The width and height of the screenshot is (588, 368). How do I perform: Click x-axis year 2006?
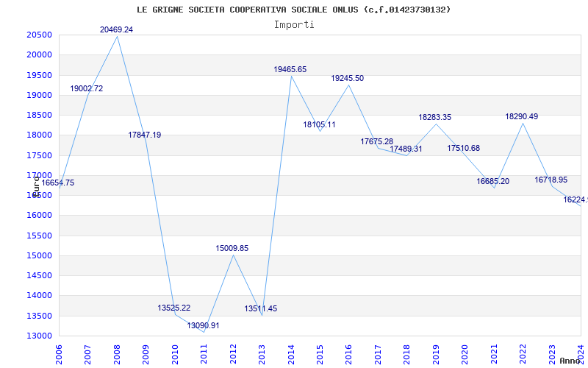point(59,355)
